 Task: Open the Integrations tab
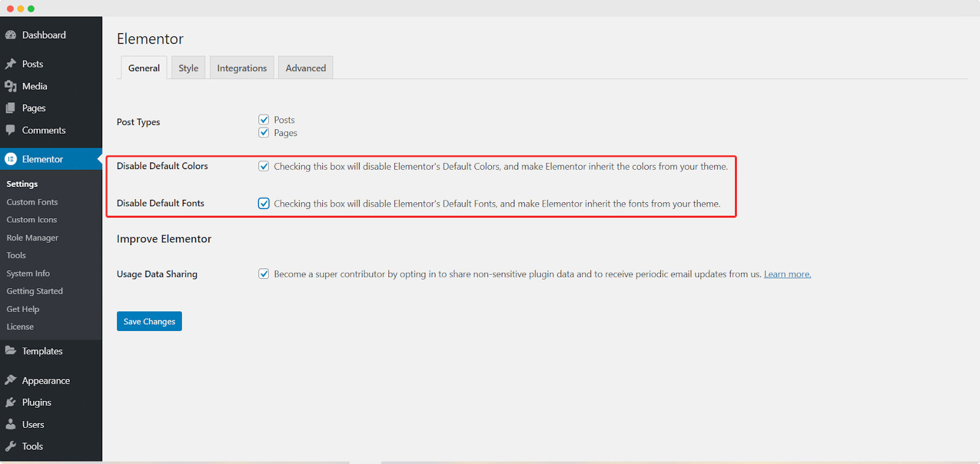pyautogui.click(x=242, y=68)
